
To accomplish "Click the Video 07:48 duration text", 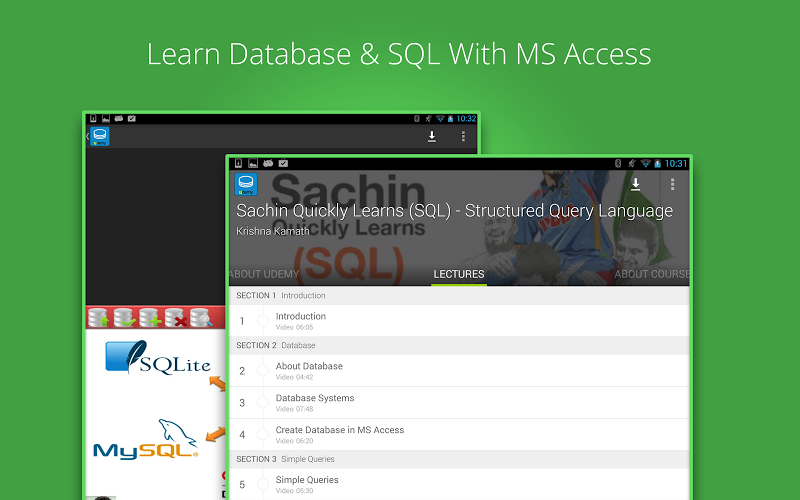I will coord(294,409).
